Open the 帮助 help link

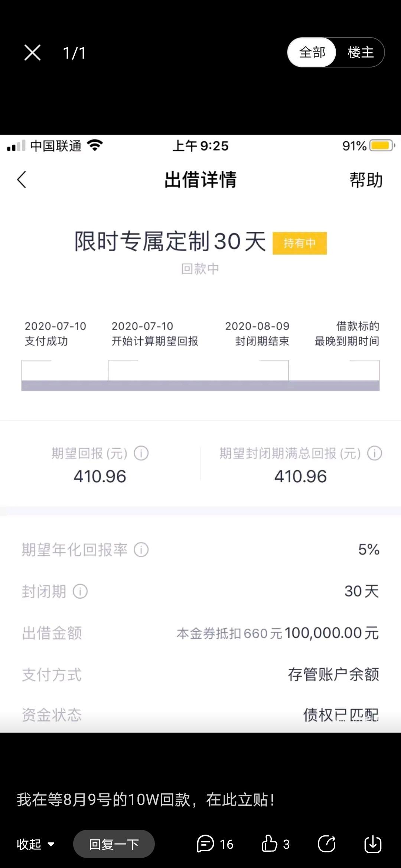(x=366, y=180)
